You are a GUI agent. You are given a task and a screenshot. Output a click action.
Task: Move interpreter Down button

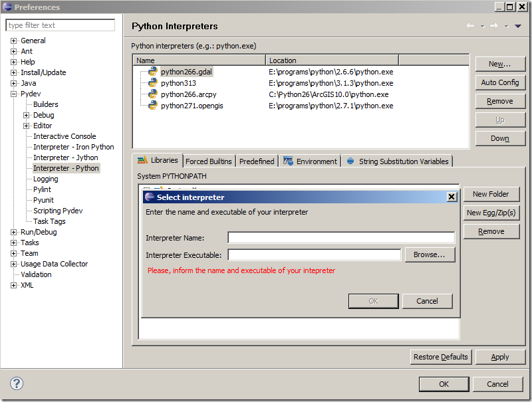coord(500,138)
